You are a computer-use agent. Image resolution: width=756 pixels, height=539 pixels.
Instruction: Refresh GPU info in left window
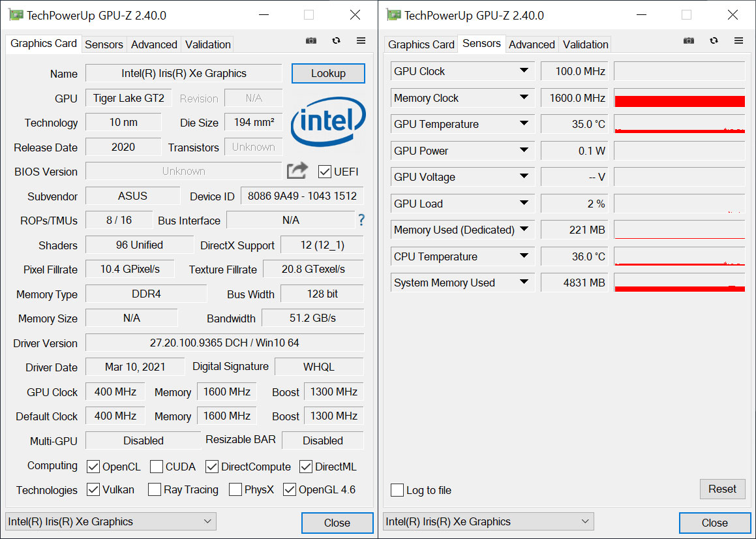(336, 41)
